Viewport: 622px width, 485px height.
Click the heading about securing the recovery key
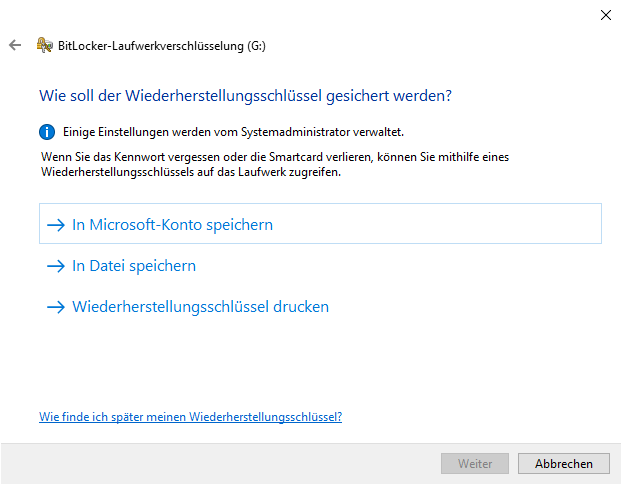click(x=245, y=96)
